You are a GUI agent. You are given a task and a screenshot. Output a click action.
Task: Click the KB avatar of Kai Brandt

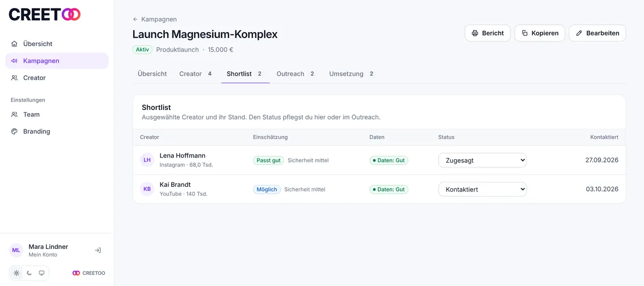(147, 189)
